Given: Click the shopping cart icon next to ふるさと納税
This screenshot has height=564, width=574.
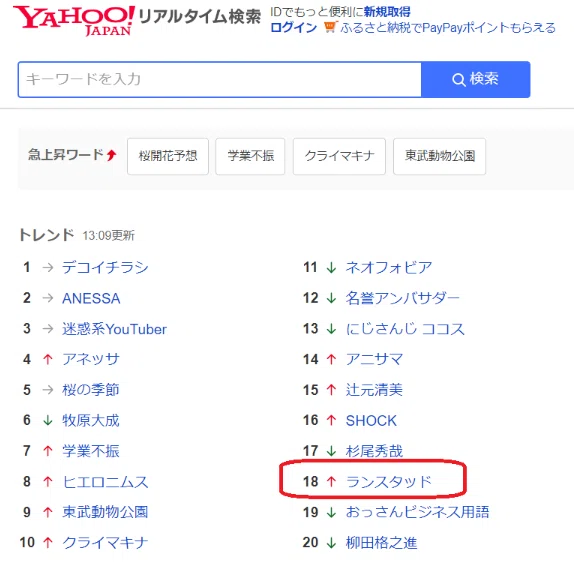Looking at the screenshot, I should point(330,27).
